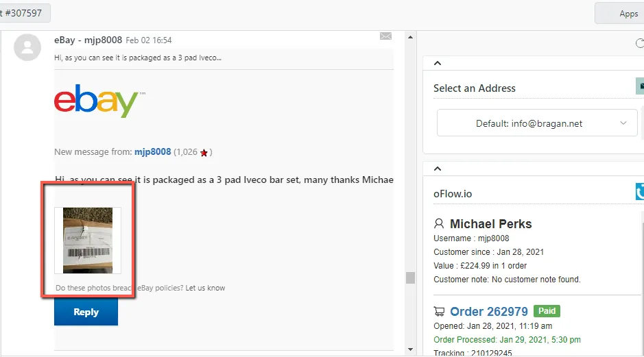Click the teal icon by Select an Address
This screenshot has height=357, width=644.
pyautogui.click(x=640, y=86)
